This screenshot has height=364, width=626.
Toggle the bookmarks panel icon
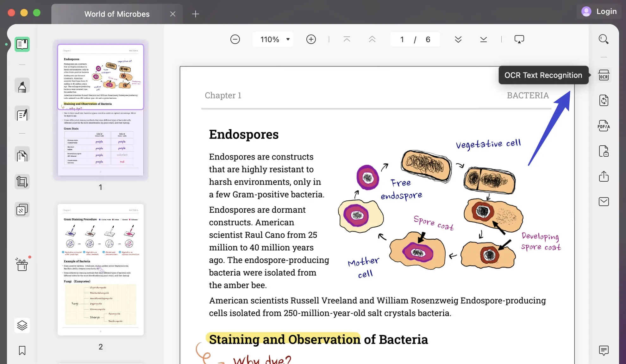(22, 350)
